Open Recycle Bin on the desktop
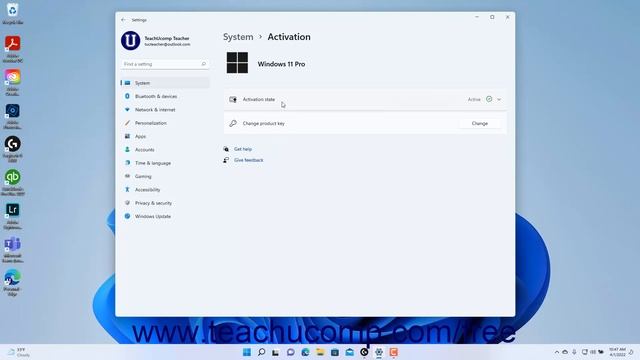Image resolution: width=640 pixels, height=360 pixels. click(13, 13)
